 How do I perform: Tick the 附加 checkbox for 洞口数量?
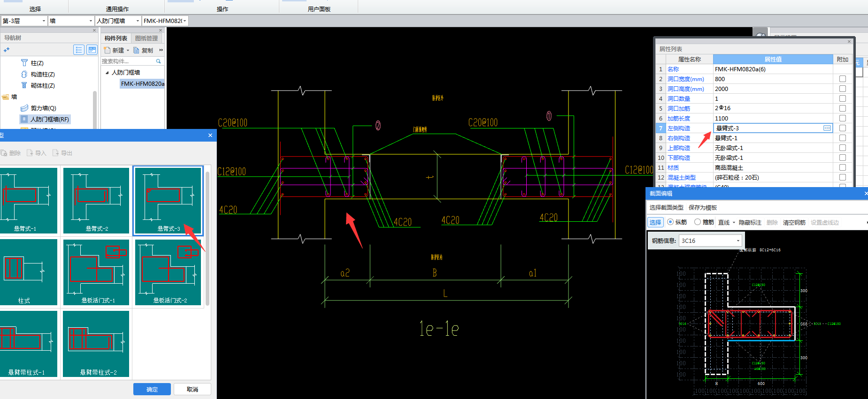pyautogui.click(x=843, y=98)
